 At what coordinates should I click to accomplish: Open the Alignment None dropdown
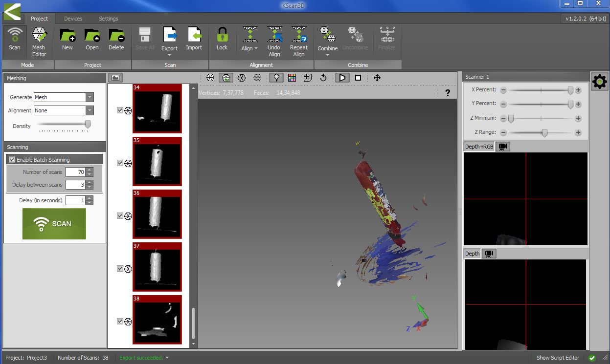tap(89, 110)
